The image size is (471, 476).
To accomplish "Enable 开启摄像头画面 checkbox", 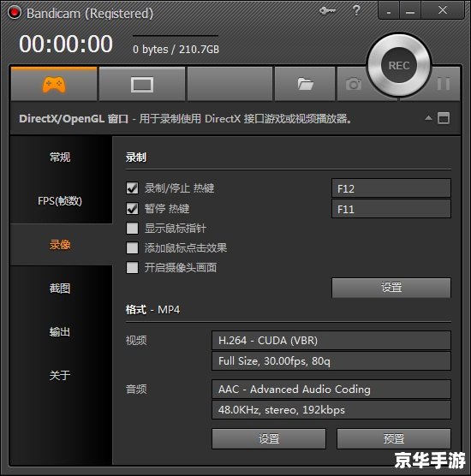I will tap(132, 267).
